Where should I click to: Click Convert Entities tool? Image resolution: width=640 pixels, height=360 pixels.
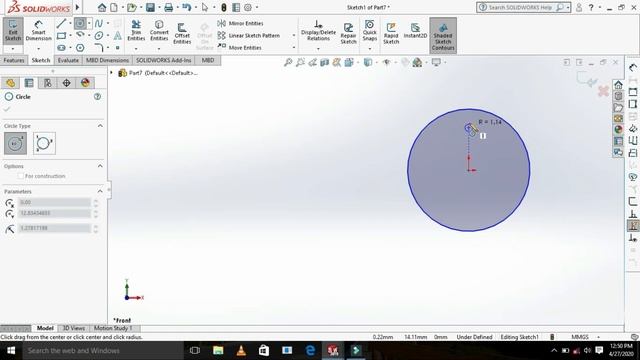[159, 31]
